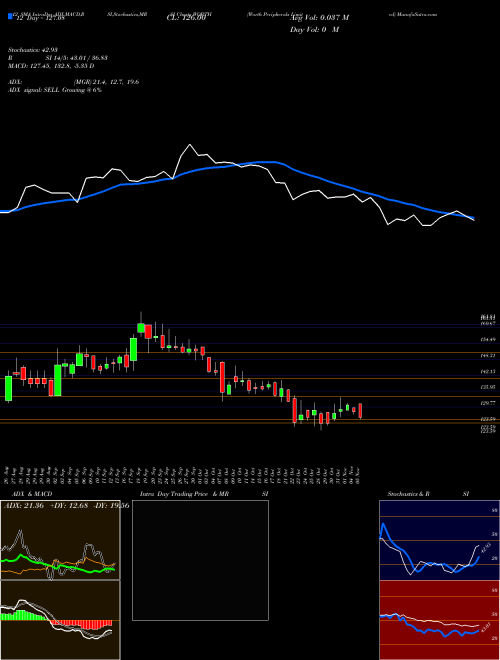Select the 'ADX: 21.36' value in ADX panel
Screen dimensions: 500x660
tap(24, 506)
